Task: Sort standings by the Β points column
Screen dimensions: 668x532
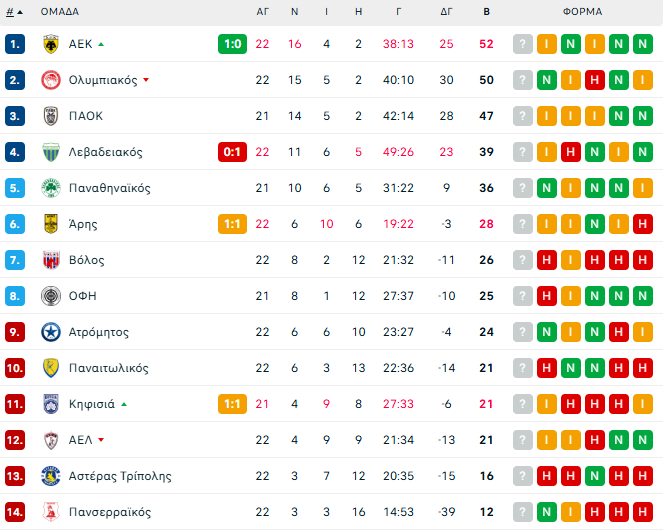Action: pos(486,12)
